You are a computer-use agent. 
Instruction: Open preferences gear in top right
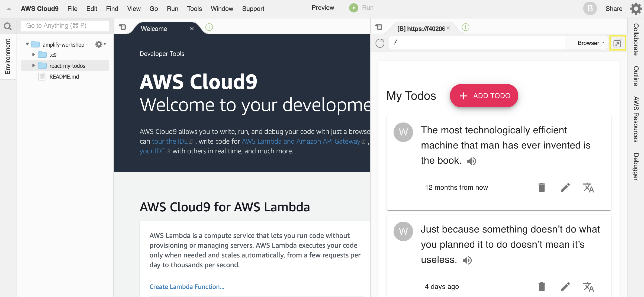(636, 8)
